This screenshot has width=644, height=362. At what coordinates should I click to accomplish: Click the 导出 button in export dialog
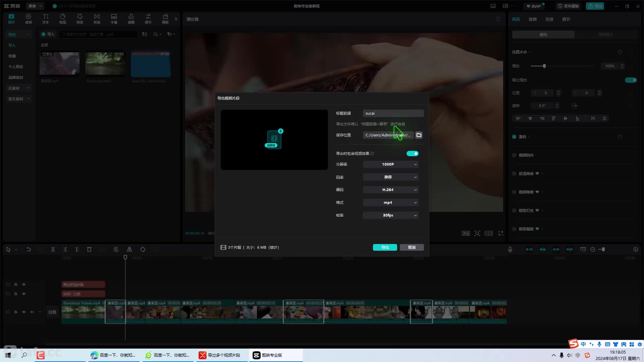[385, 247]
